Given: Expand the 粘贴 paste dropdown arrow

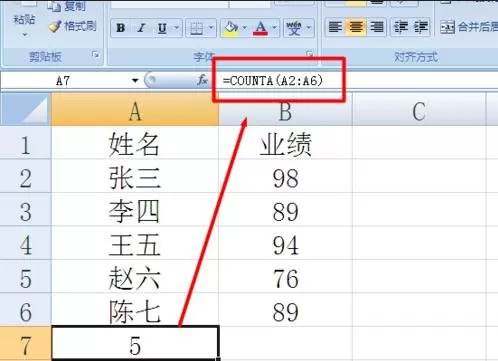Looking at the screenshot, I should tap(25, 35).
